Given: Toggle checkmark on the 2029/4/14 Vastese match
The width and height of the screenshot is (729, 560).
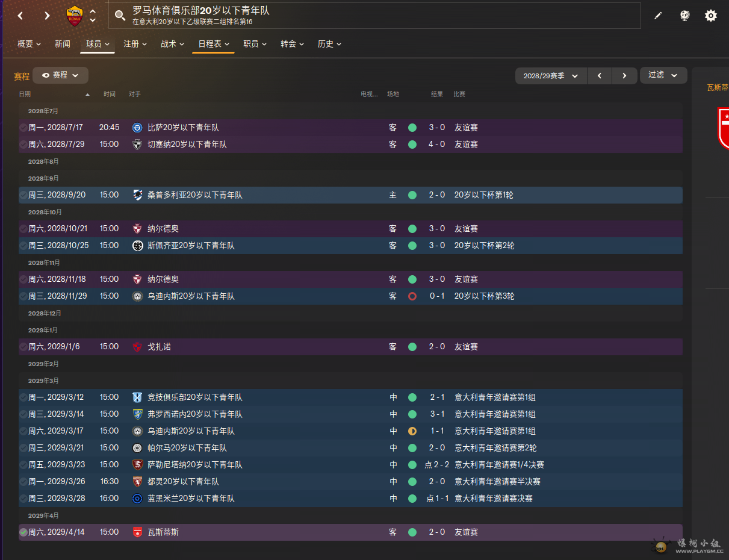Looking at the screenshot, I should click(x=23, y=532).
